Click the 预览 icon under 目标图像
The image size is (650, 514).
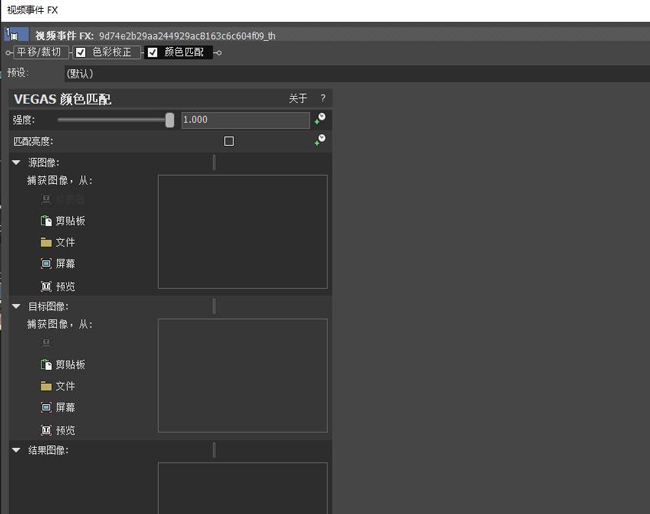46,430
